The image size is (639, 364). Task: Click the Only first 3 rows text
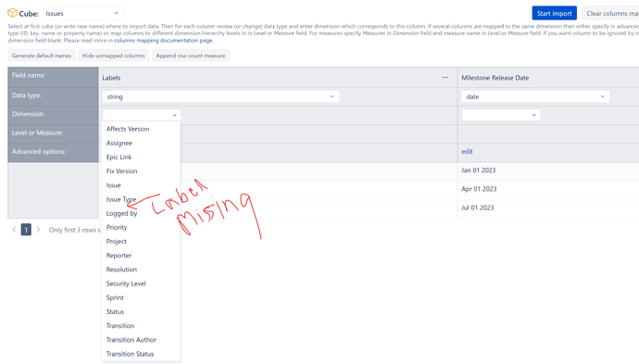pyautogui.click(x=75, y=230)
